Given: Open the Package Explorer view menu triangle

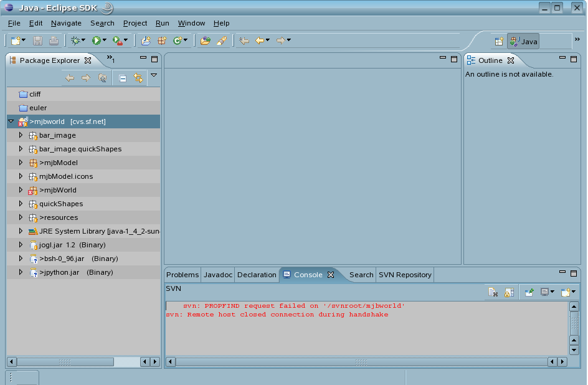Looking at the screenshot, I should (154, 75).
